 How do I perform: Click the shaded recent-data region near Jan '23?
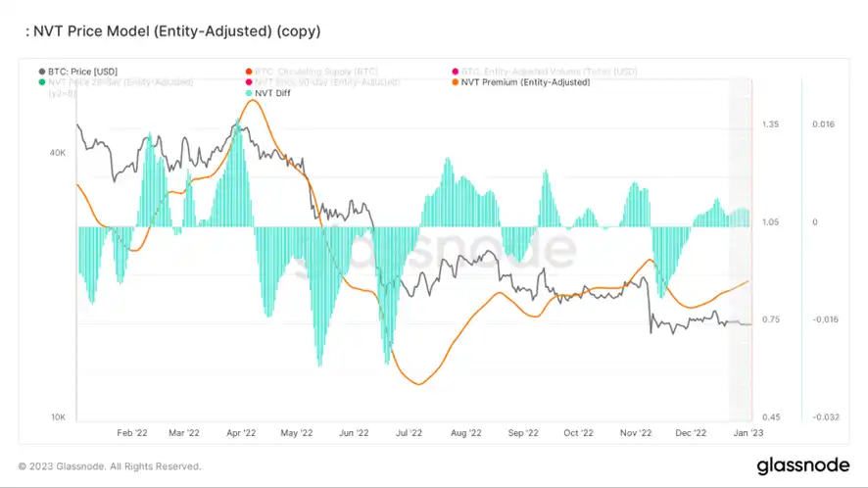point(740,249)
